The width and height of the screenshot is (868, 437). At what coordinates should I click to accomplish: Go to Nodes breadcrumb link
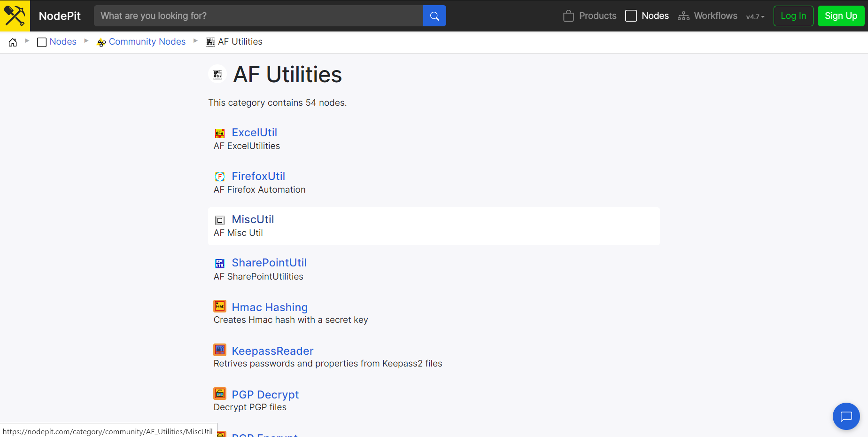(63, 42)
